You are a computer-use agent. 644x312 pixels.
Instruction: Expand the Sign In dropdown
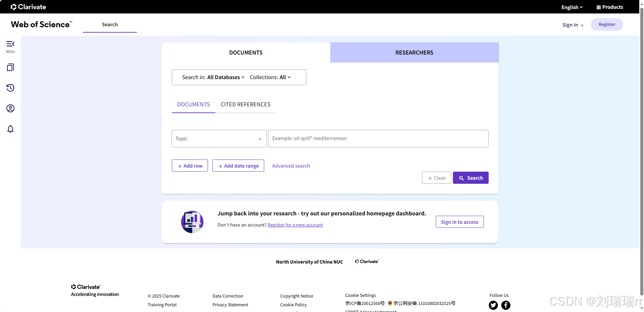[x=573, y=25]
